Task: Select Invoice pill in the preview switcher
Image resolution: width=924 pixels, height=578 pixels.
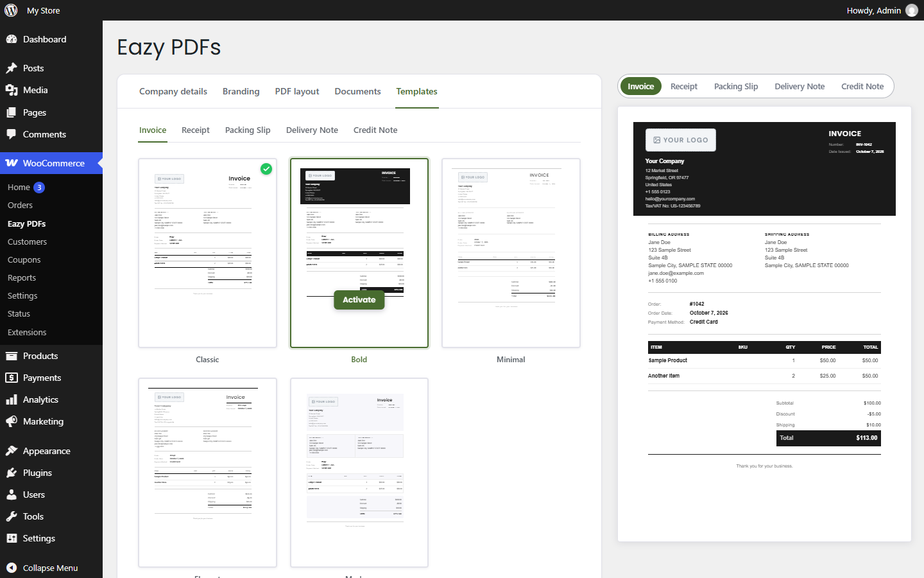Action: point(641,86)
